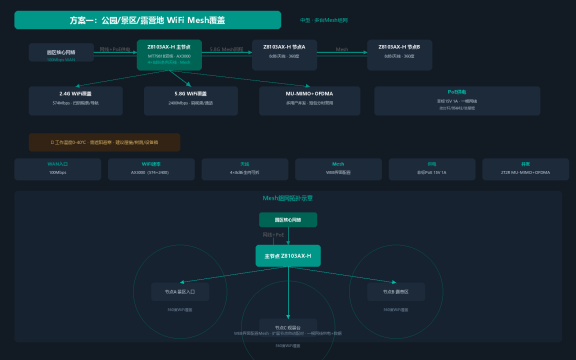
Task: Select the bottom 节点C topology node
Action: [x=288, y=327]
